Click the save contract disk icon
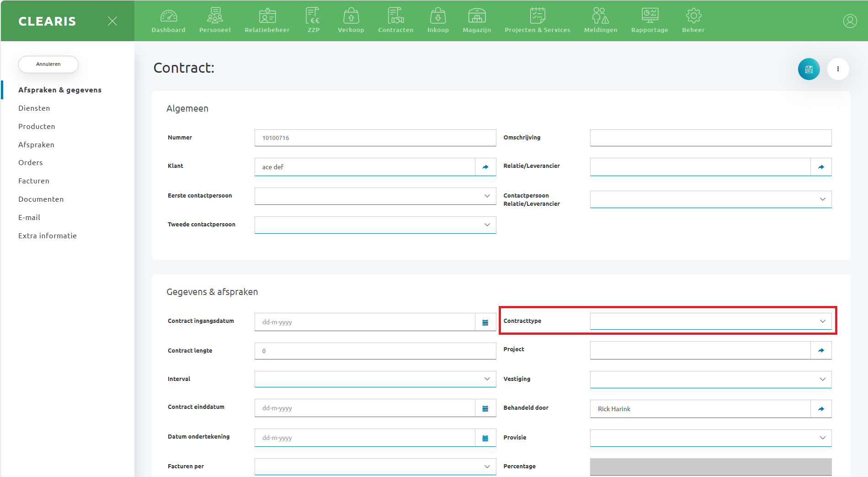This screenshot has height=477, width=868. tap(809, 69)
